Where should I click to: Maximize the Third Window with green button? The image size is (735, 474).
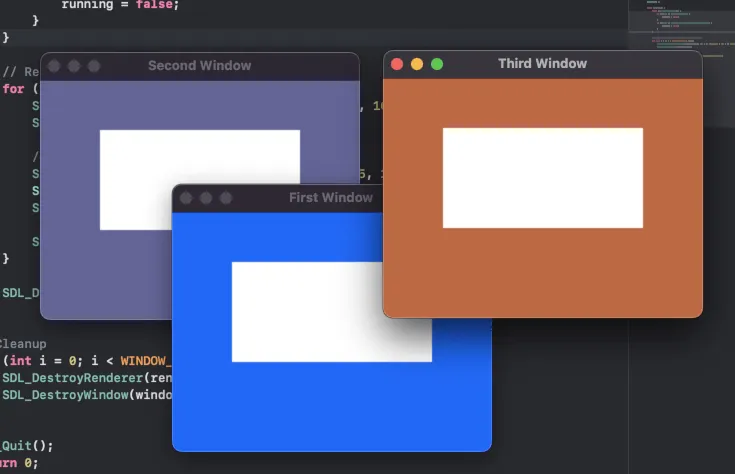click(x=437, y=64)
